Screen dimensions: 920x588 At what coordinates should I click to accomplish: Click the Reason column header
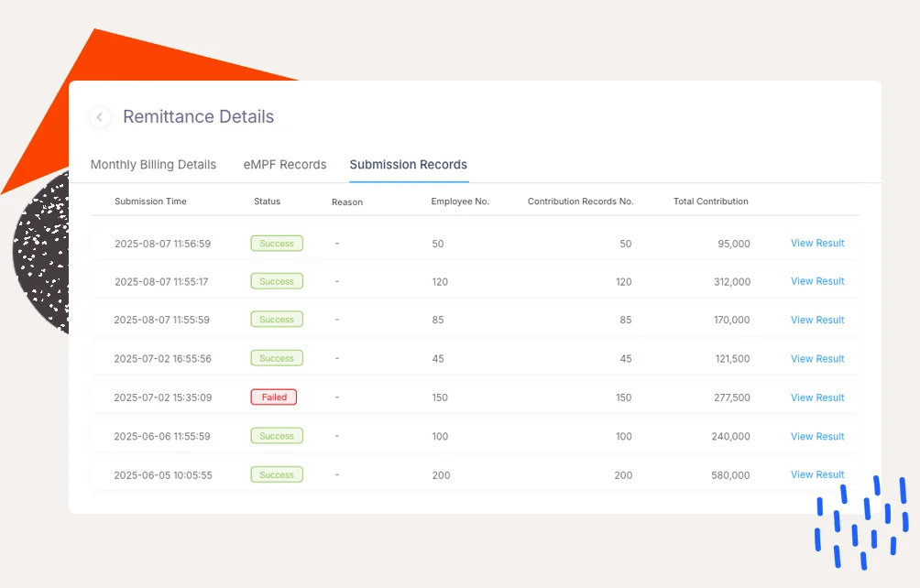(x=347, y=202)
